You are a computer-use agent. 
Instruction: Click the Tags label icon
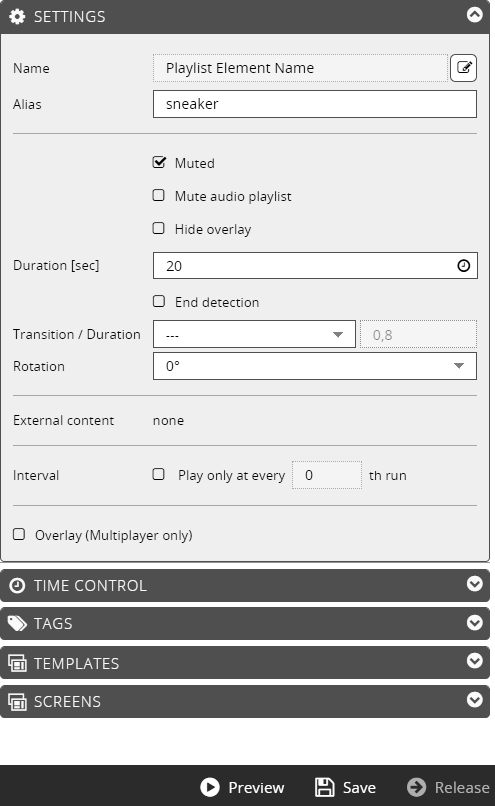click(17, 624)
